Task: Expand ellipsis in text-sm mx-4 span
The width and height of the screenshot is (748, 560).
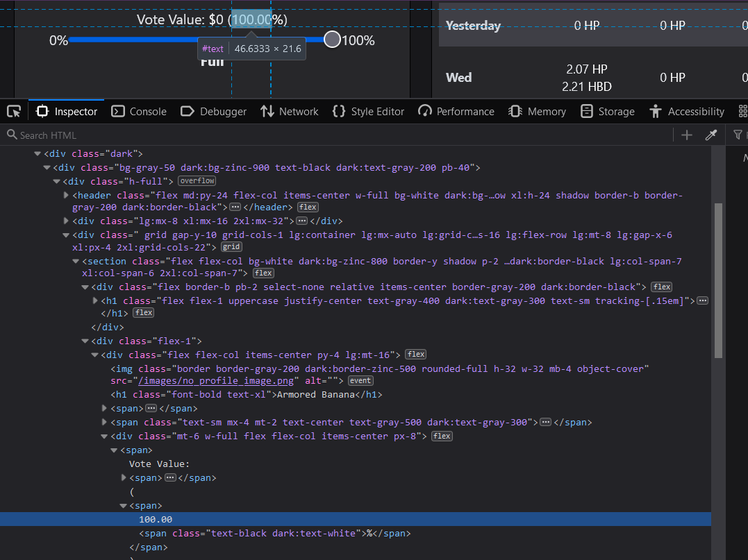Action: coord(546,423)
